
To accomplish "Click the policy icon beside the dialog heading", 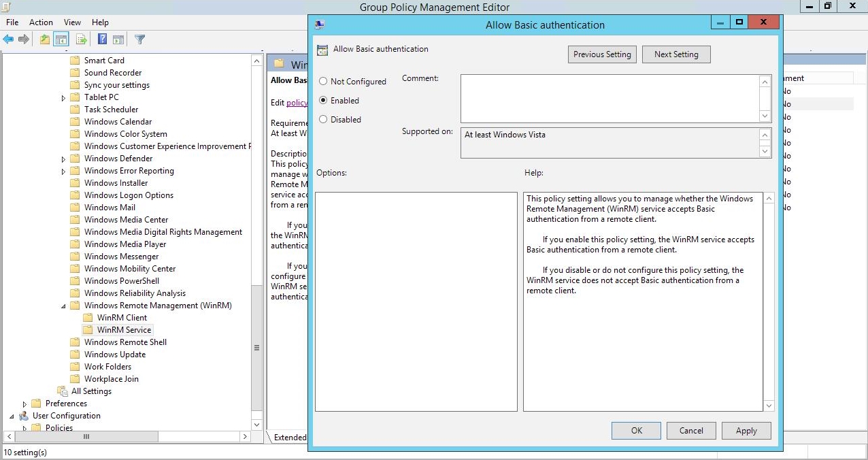I will pyautogui.click(x=323, y=50).
